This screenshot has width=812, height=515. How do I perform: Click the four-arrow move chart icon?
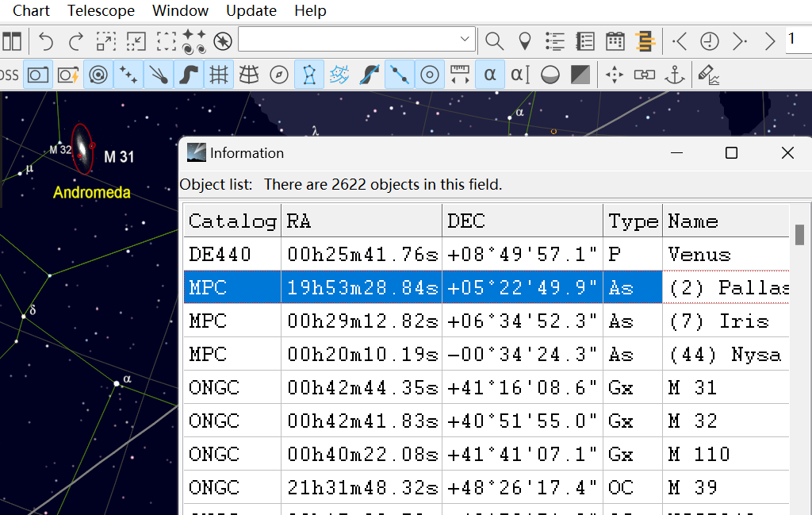[x=615, y=75]
